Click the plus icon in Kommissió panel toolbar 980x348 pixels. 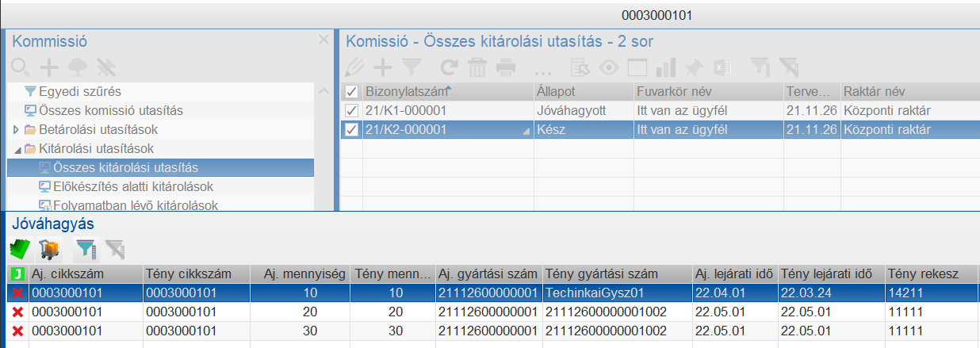[x=50, y=67]
